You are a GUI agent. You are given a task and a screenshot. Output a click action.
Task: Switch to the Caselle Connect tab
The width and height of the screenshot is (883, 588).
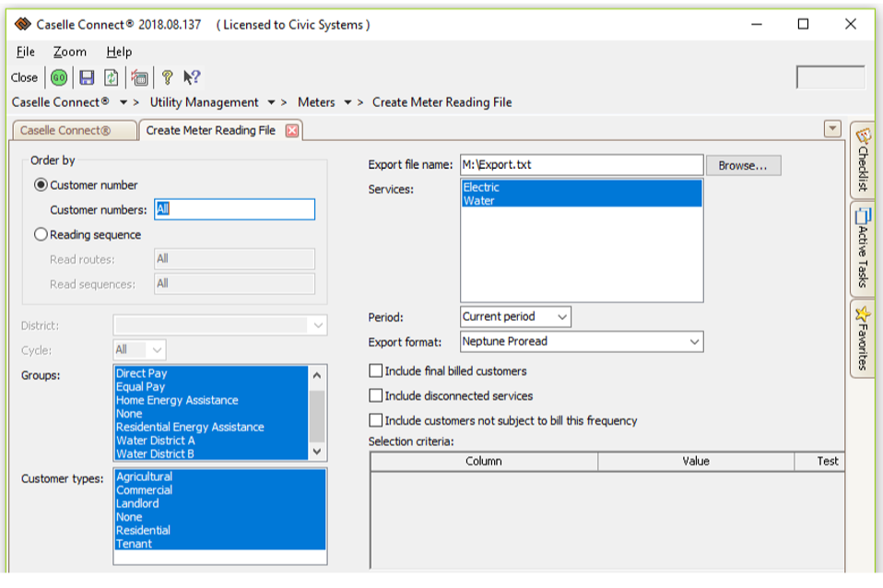pos(75,131)
